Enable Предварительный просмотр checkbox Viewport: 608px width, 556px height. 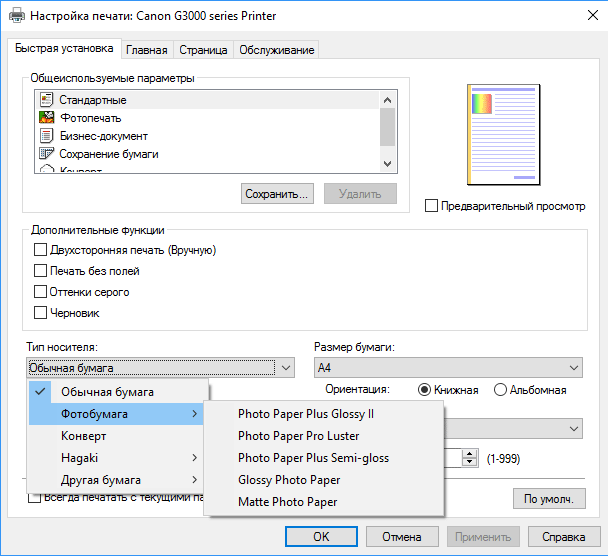[x=431, y=205]
